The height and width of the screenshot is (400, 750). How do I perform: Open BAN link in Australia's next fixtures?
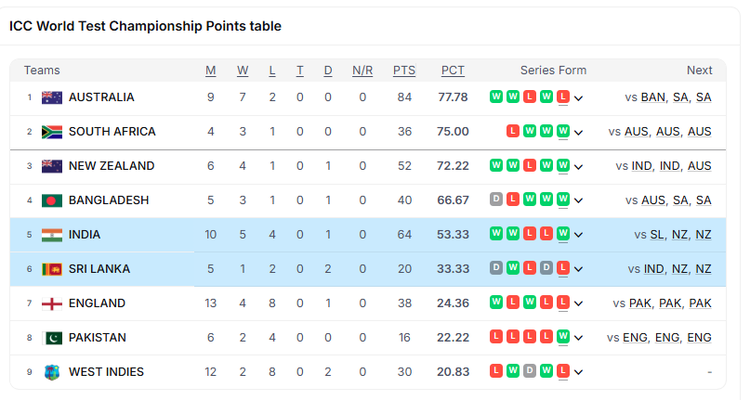pyautogui.click(x=653, y=98)
